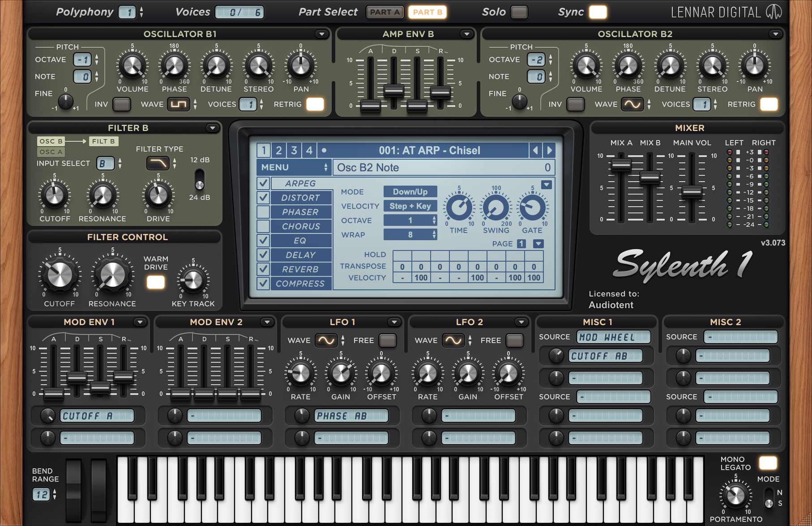Switch to PART A
The image size is (812, 526).
pyautogui.click(x=385, y=12)
